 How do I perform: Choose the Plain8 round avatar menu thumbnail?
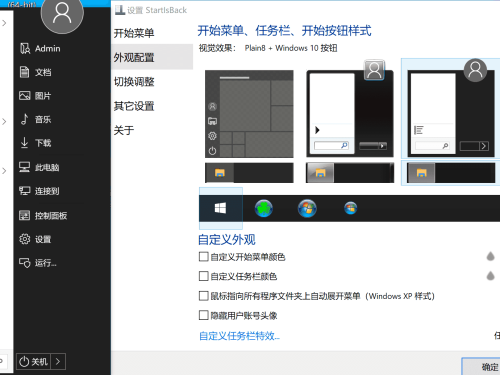pos(451,109)
